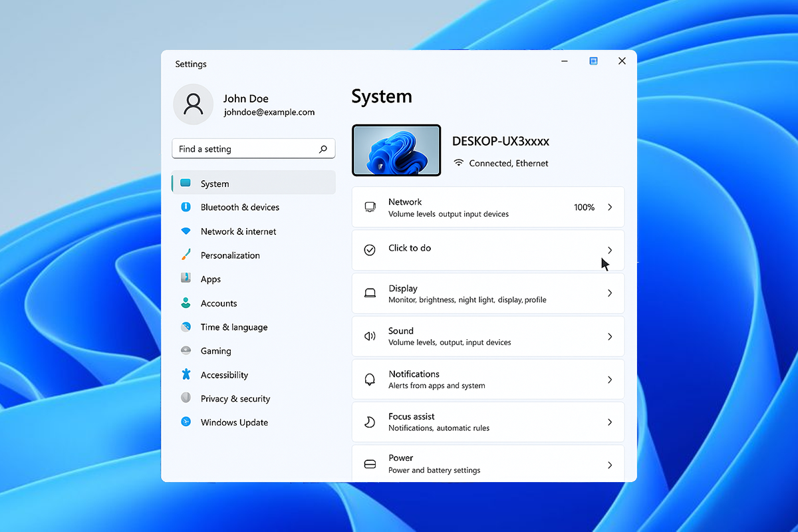The width and height of the screenshot is (798, 532).
Task: Open Click to do with its chevron
Action: [x=610, y=250]
